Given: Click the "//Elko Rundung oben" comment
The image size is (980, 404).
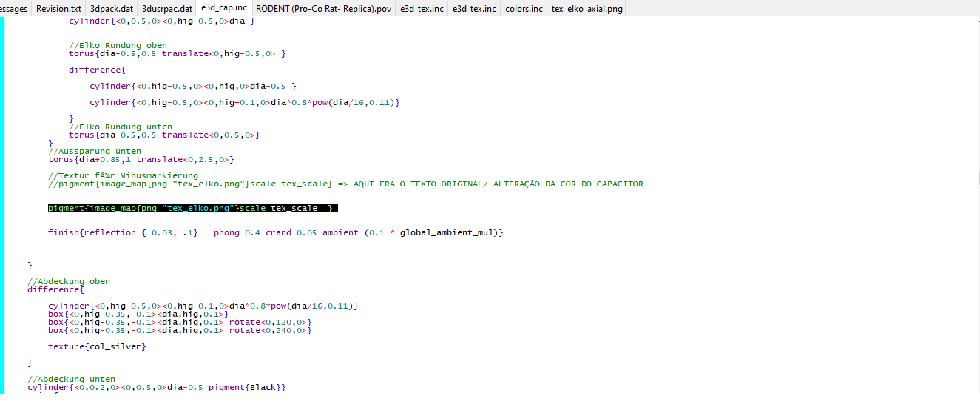Looking at the screenshot, I should [x=118, y=46].
